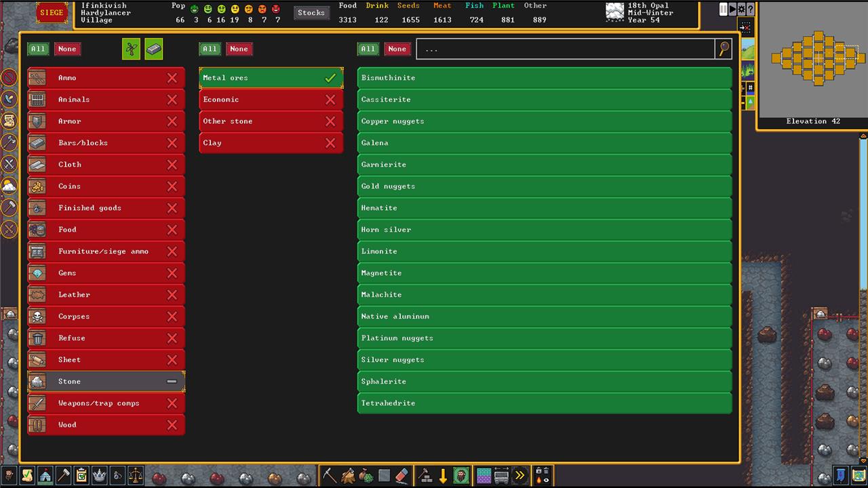The width and height of the screenshot is (868, 488).
Task: Toggle the metal bar icon above categories
Action: coord(154,49)
